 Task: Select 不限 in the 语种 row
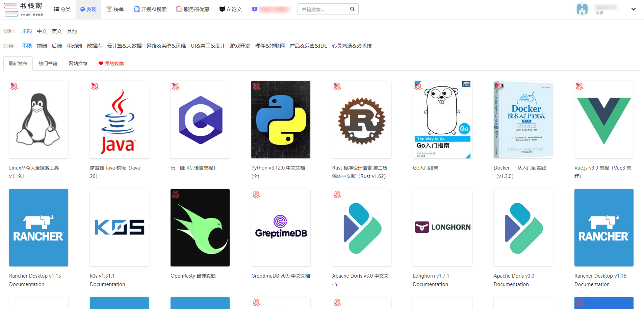[x=27, y=31]
